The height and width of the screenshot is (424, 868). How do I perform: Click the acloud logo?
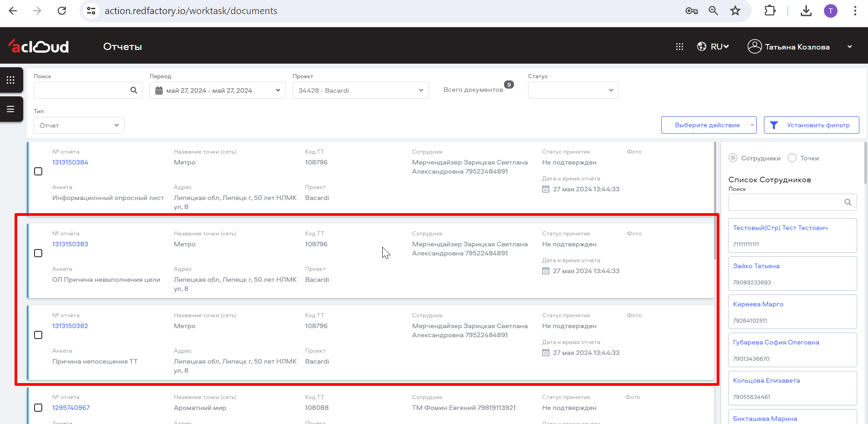point(38,46)
